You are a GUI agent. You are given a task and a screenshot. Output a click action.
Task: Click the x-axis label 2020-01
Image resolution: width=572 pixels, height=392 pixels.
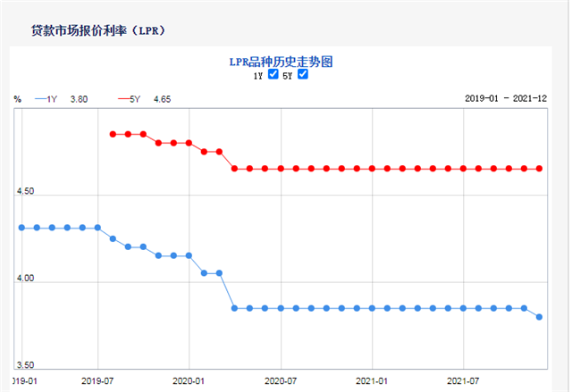[189, 381]
